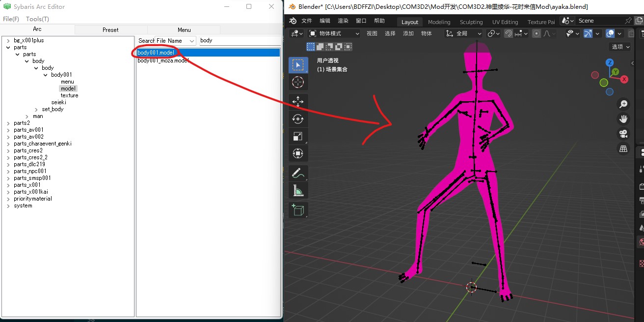This screenshot has height=322, width=644.
Task: Click the blue Z axis gizmo ball
Action: pyautogui.click(x=610, y=62)
